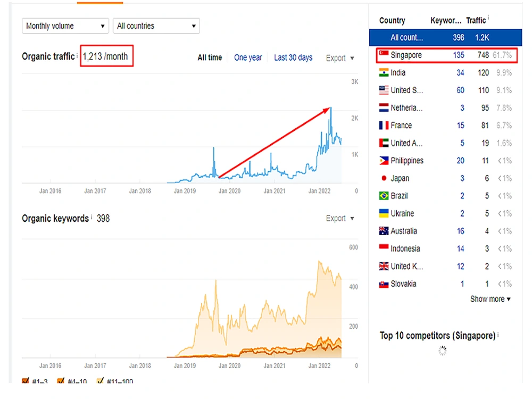Open the Organic keywords Export menu

[x=340, y=218]
